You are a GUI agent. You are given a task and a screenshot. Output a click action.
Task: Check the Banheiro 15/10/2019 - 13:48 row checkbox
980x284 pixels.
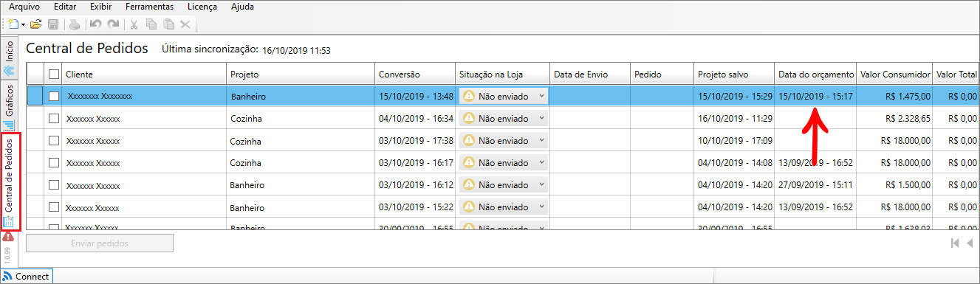54,96
